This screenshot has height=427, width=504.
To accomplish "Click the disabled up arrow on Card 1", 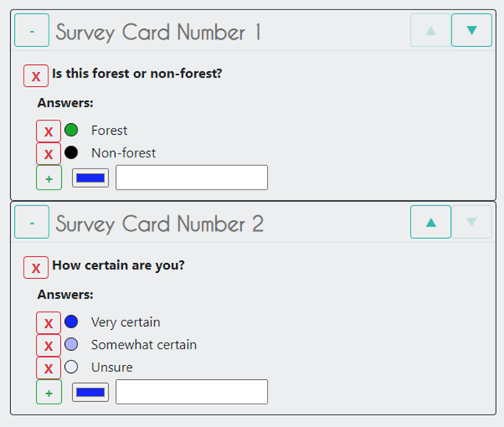I will [x=430, y=31].
